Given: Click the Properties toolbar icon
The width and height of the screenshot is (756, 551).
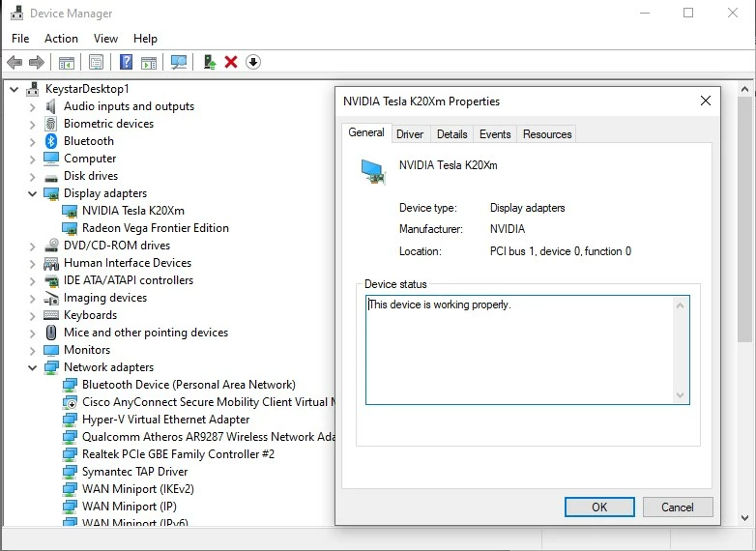Looking at the screenshot, I should pos(96,62).
